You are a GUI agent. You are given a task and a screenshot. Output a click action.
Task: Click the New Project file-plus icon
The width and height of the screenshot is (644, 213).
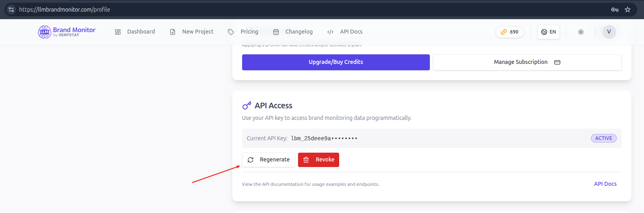pos(173,32)
